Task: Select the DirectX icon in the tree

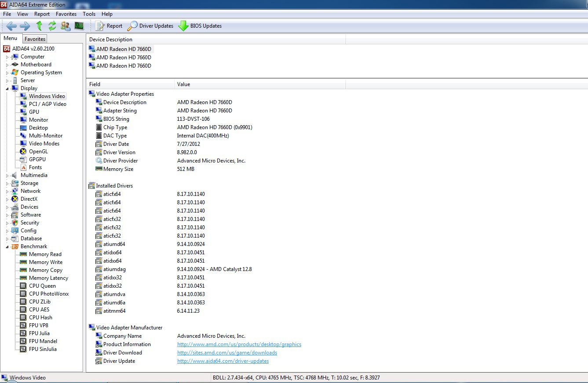Action: 15,199
